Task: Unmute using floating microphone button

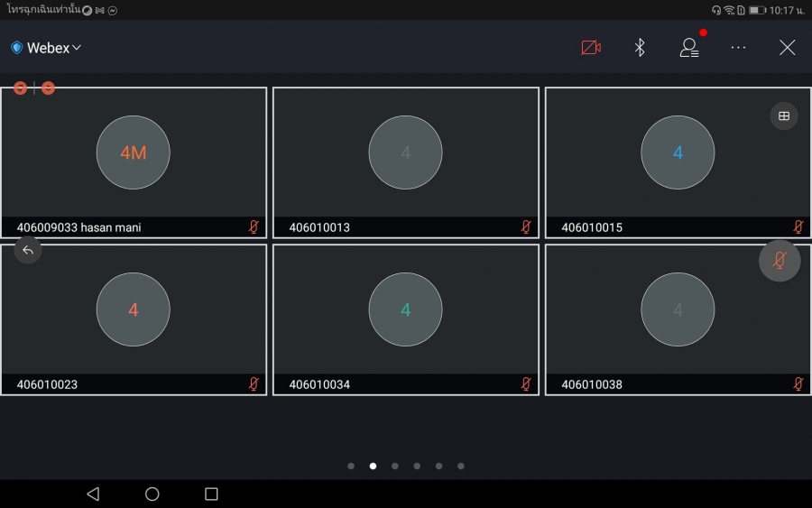Action: pyautogui.click(x=780, y=261)
